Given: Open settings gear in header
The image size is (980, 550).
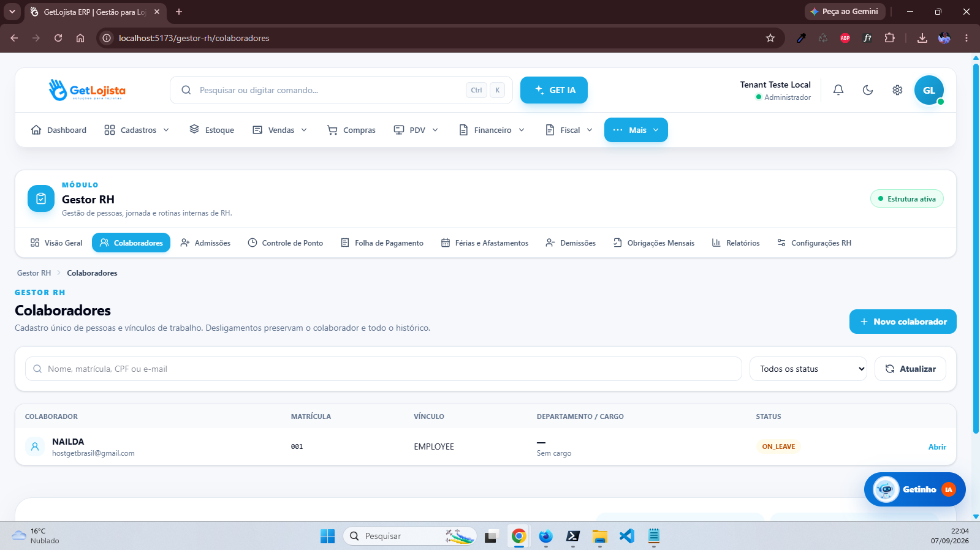Looking at the screenshot, I should pos(897,90).
